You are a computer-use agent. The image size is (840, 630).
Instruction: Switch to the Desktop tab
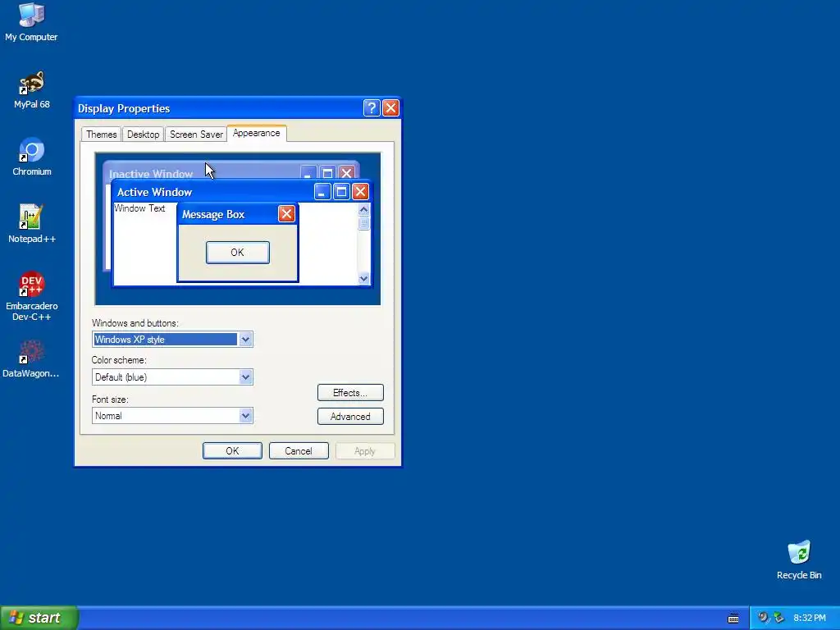coord(143,135)
